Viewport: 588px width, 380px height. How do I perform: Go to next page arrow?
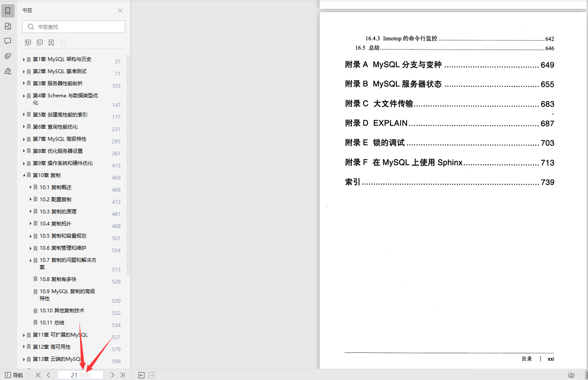tap(112, 375)
